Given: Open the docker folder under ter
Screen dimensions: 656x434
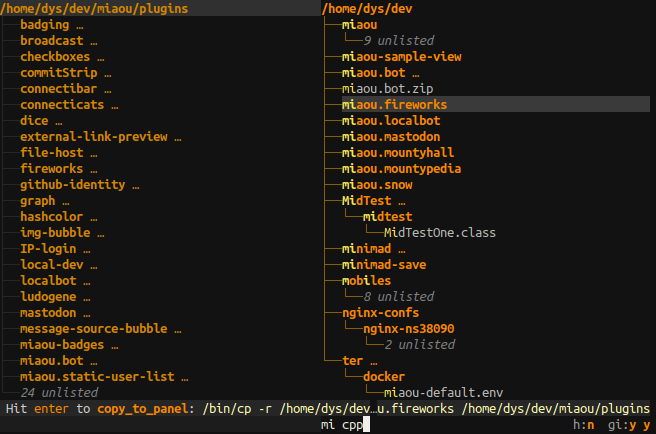Looking at the screenshot, I should pos(384,377).
